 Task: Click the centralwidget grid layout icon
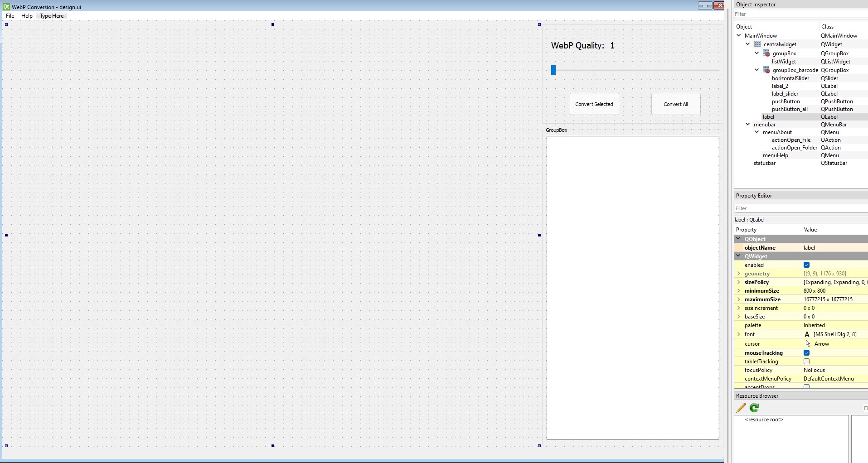(757, 44)
